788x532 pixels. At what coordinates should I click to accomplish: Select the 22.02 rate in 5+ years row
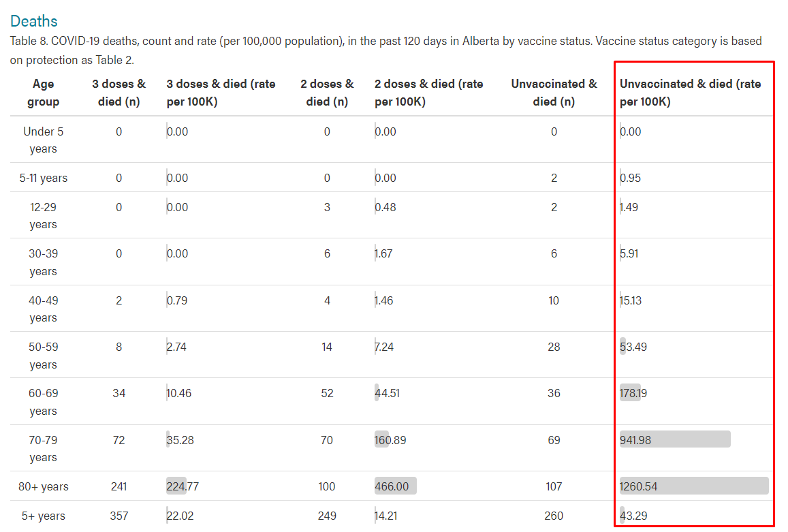pos(180,516)
